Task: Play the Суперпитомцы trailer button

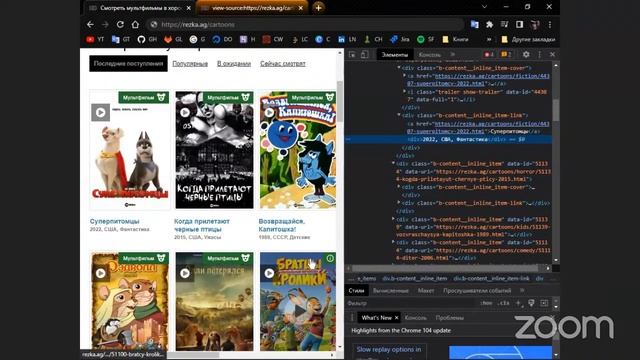Action: [100, 112]
